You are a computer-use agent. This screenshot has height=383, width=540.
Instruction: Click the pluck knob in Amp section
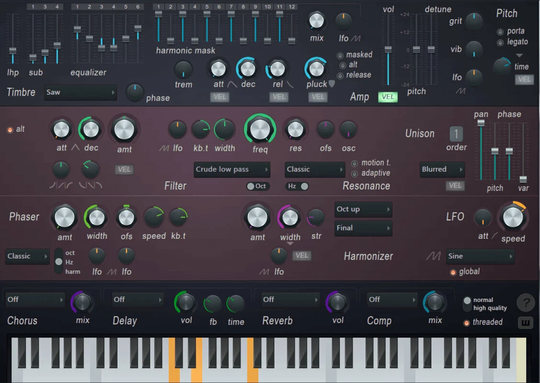(x=316, y=69)
